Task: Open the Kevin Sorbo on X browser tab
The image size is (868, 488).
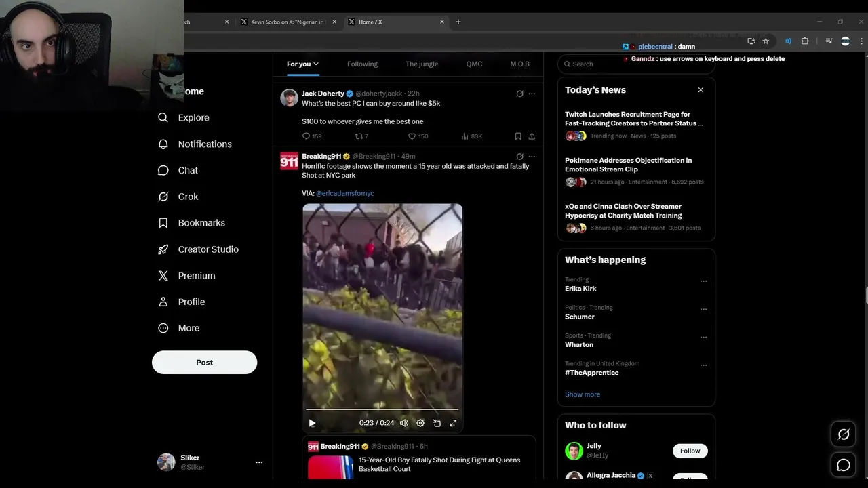Action: (288, 22)
